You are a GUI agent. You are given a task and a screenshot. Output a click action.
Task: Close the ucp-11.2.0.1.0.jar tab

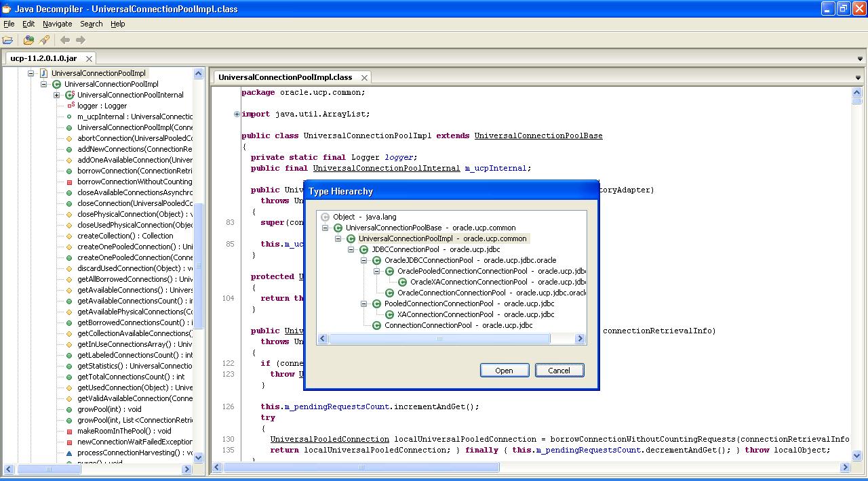click(x=89, y=59)
